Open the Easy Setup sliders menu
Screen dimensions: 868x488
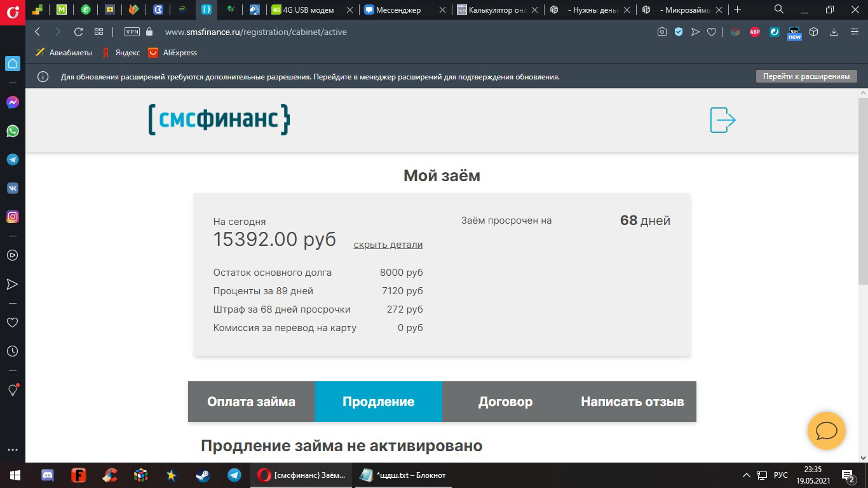pos(853,32)
